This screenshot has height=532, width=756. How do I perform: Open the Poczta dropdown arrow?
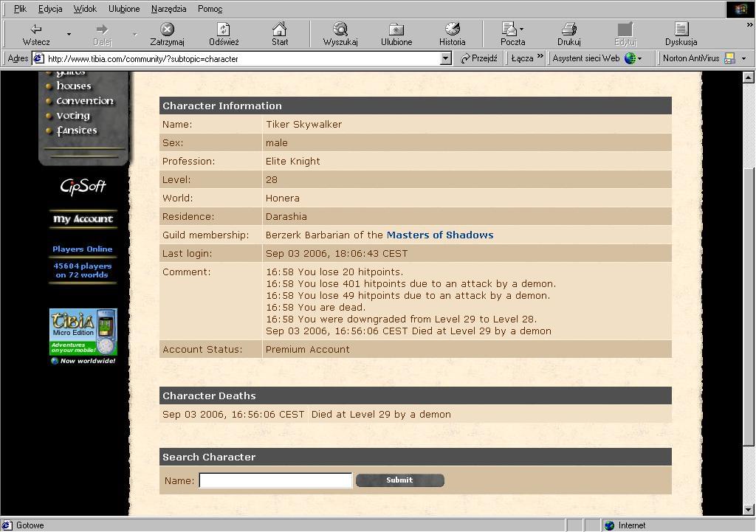[522, 29]
